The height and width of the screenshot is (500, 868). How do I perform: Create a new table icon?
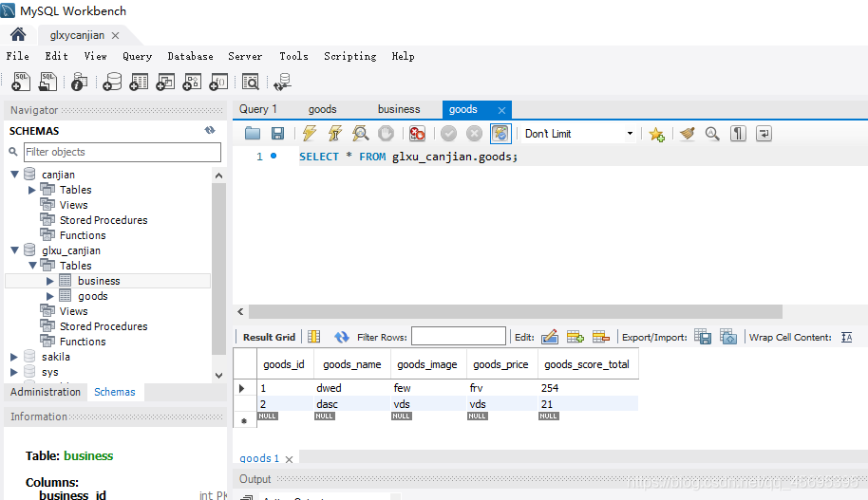click(x=139, y=82)
